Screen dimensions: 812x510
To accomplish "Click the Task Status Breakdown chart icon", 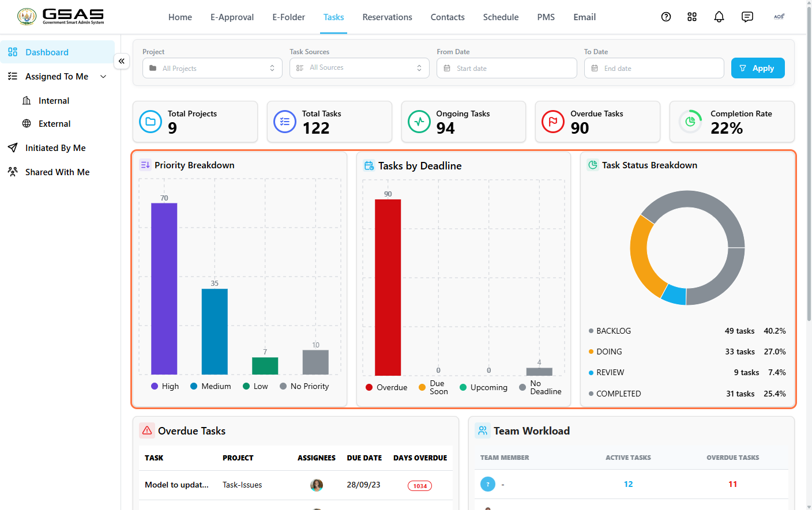I will (x=593, y=165).
